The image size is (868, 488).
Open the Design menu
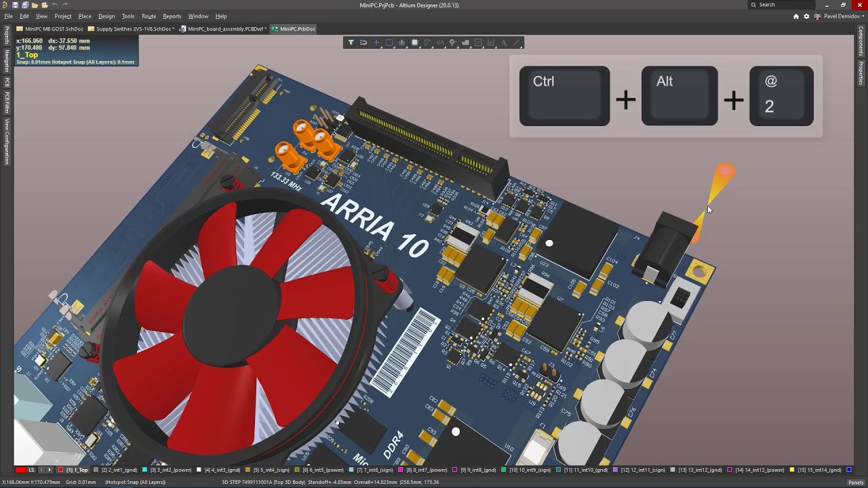tap(106, 16)
